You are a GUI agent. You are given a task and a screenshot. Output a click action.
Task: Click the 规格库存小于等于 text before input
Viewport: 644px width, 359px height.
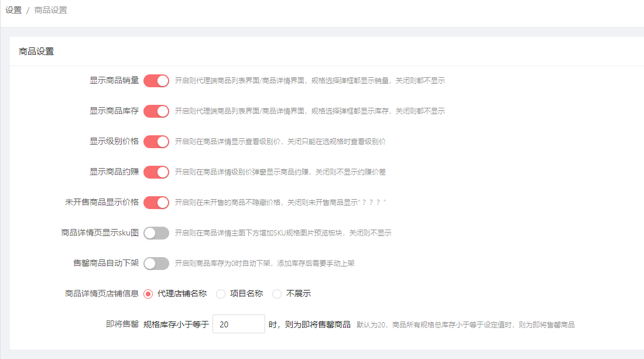[x=176, y=324]
